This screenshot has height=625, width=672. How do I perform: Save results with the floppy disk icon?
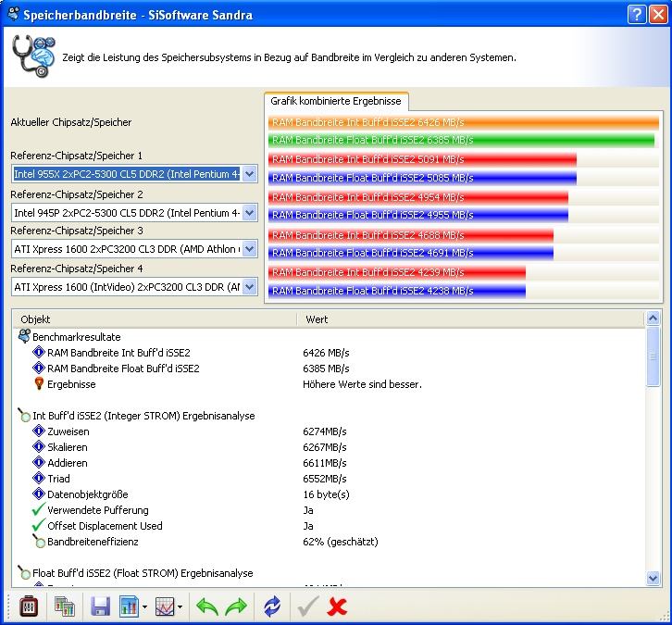click(x=100, y=606)
